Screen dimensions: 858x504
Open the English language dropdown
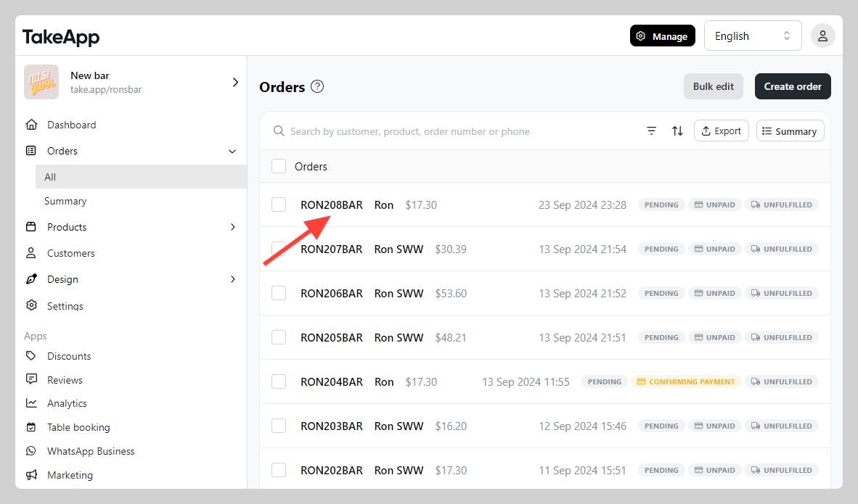[753, 36]
